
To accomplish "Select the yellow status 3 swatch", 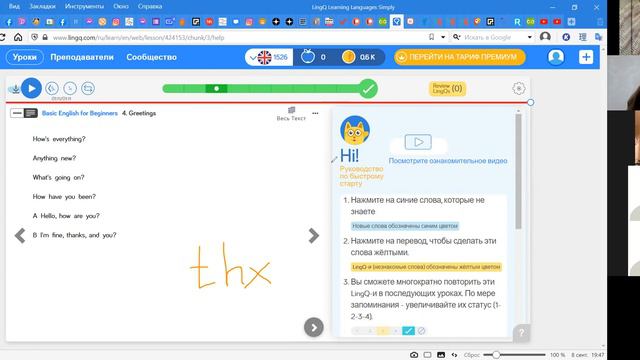I will click(383, 331).
